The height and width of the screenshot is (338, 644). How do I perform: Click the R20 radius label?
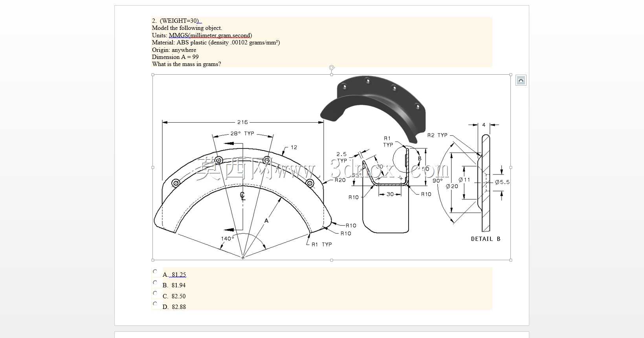click(340, 180)
